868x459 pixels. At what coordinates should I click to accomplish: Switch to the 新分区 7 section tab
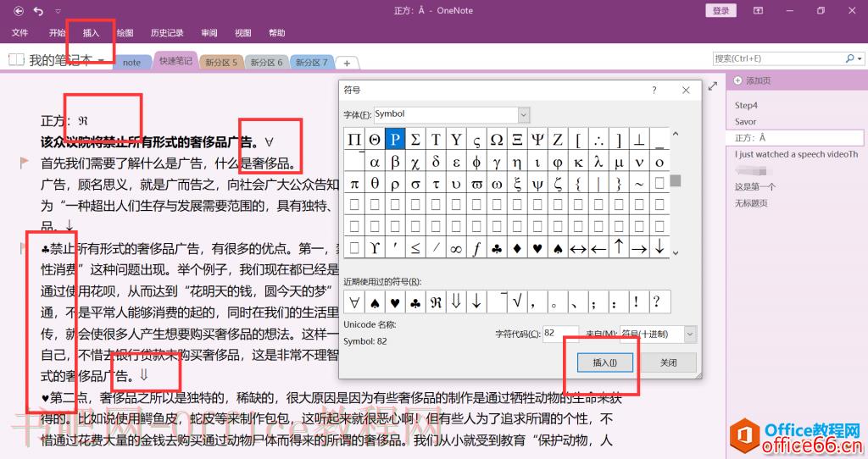pyautogui.click(x=311, y=63)
